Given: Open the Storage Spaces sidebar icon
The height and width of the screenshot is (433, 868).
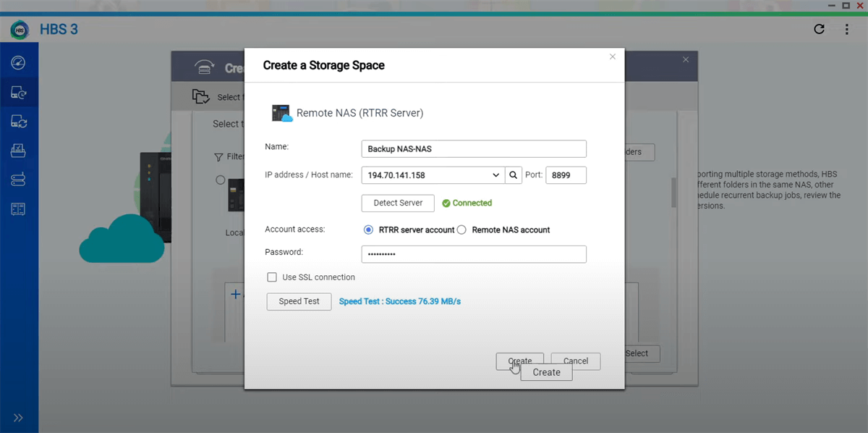Looking at the screenshot, I should [x=19, y=180].
